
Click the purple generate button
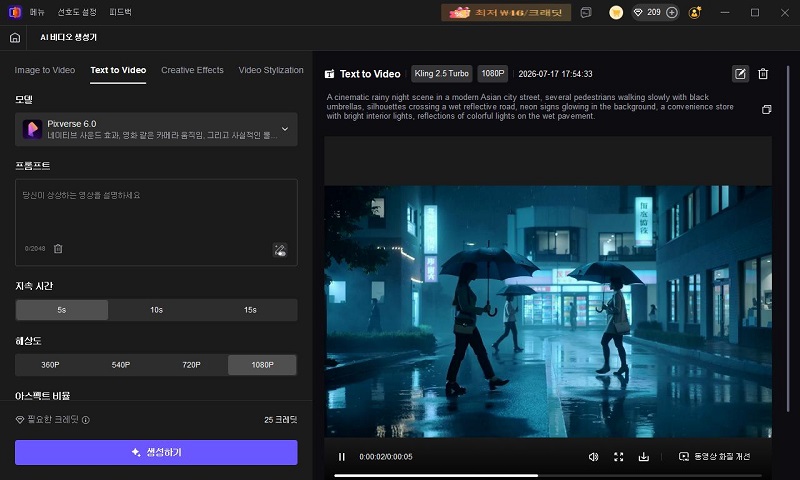pos(156,452)
